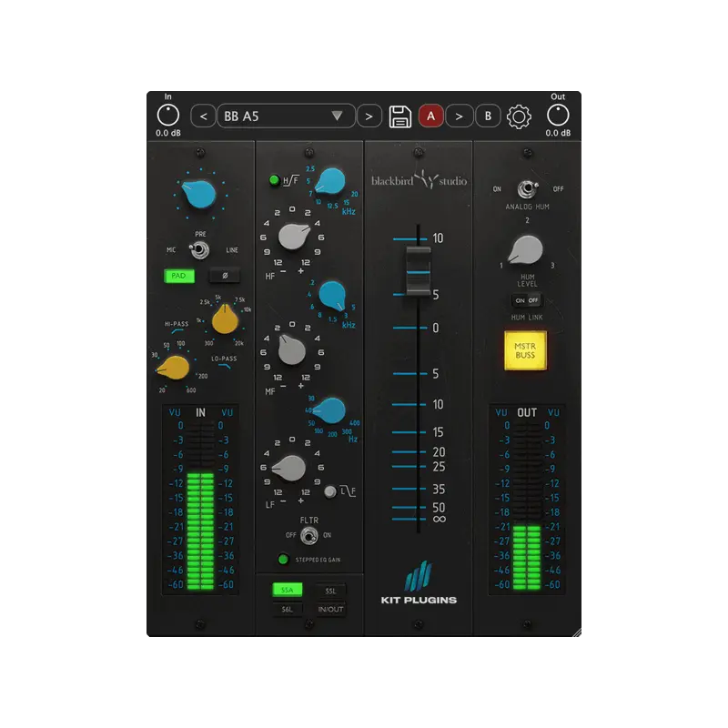
Task: Click the blue HF frequency kHz knob
Action: 330,181
